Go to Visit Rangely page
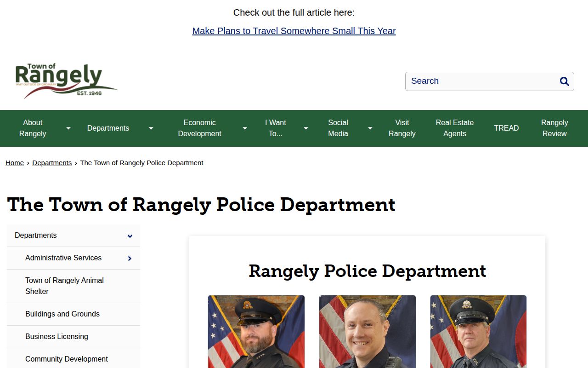Image resolution: width=588 pixels, height=368 pixels. [402, 128]
